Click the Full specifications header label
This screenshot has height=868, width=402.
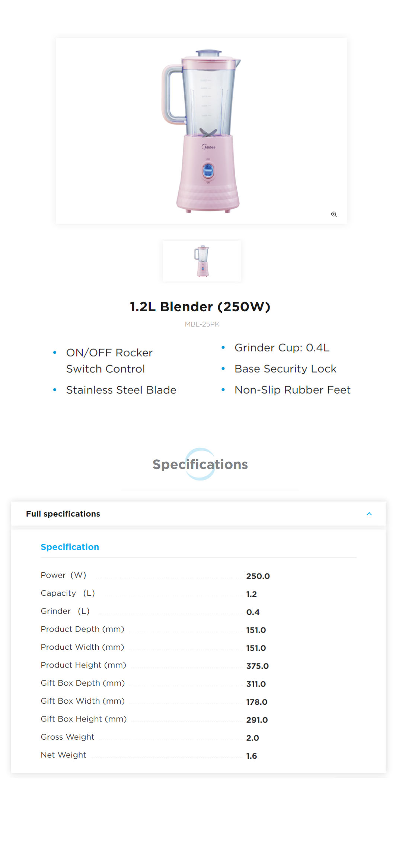(x=63, y=514)
